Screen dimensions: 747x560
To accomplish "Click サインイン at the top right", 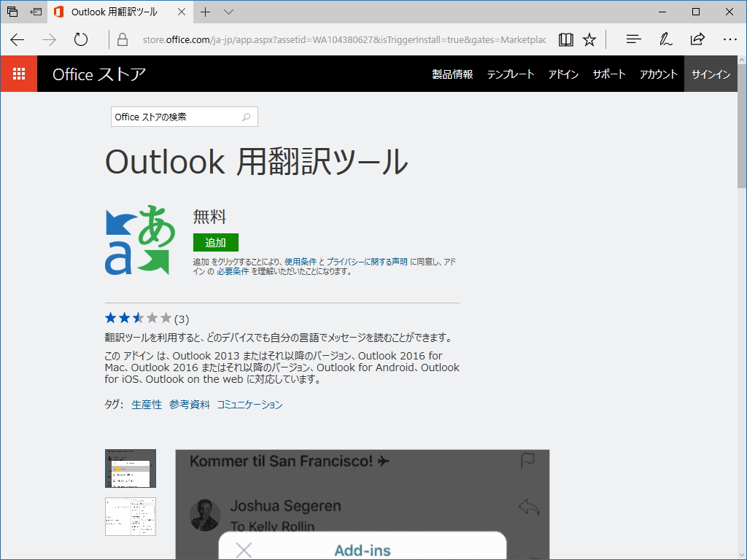I will point(711,74).
